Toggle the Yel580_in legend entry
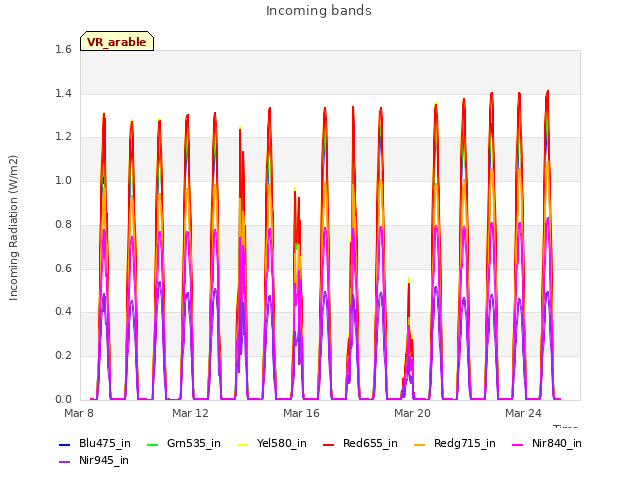This screenshot has width=640, height=480. (271, 444)
